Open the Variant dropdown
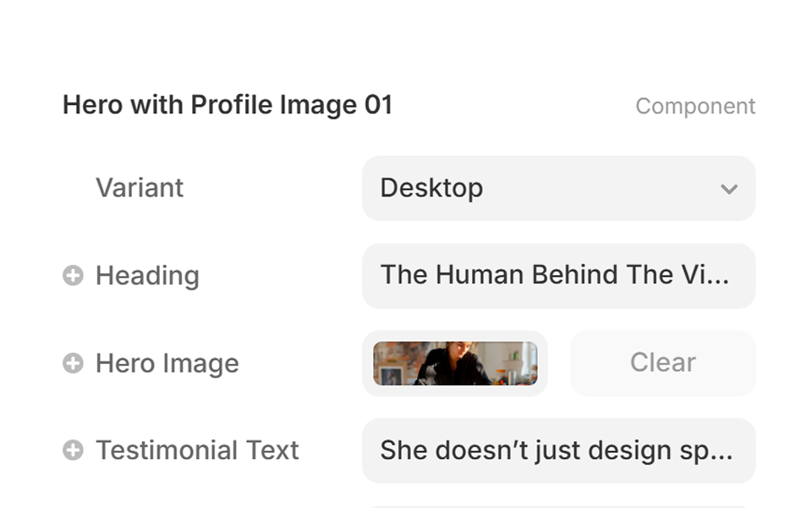Image resolution: width=812 pixels, height=508 pixels. pyautogui.click(x=558, y=188)
